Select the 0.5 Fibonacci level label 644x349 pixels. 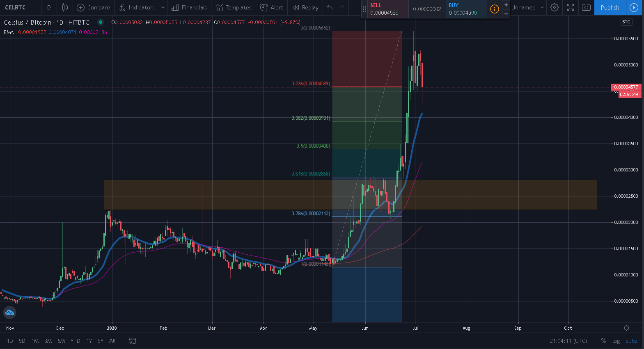pyautogui.click(x=313, y=146)
